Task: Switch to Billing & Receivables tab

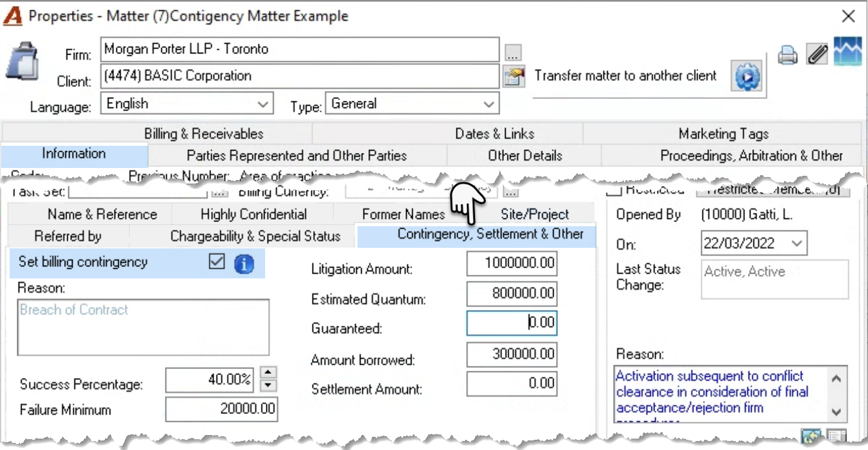Action: 204,134
